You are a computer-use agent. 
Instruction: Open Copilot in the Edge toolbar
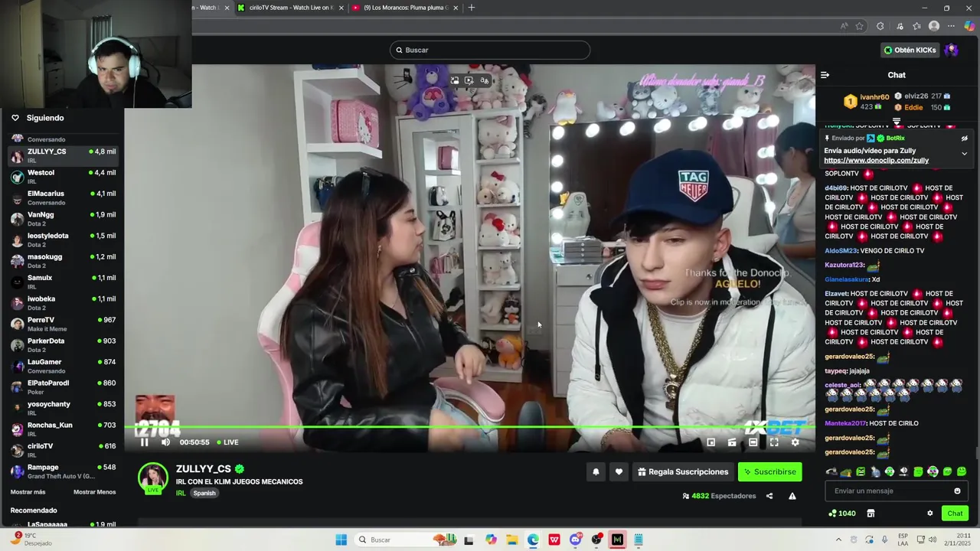(x=969, y=26)
